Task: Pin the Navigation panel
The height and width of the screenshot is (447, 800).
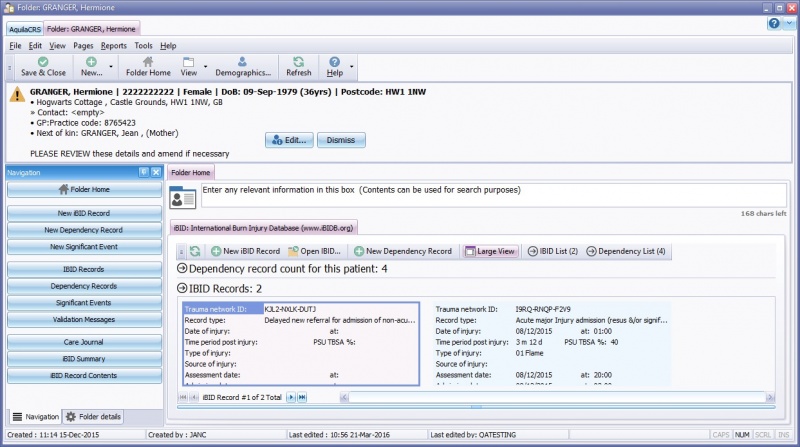Action: point(143,172)
